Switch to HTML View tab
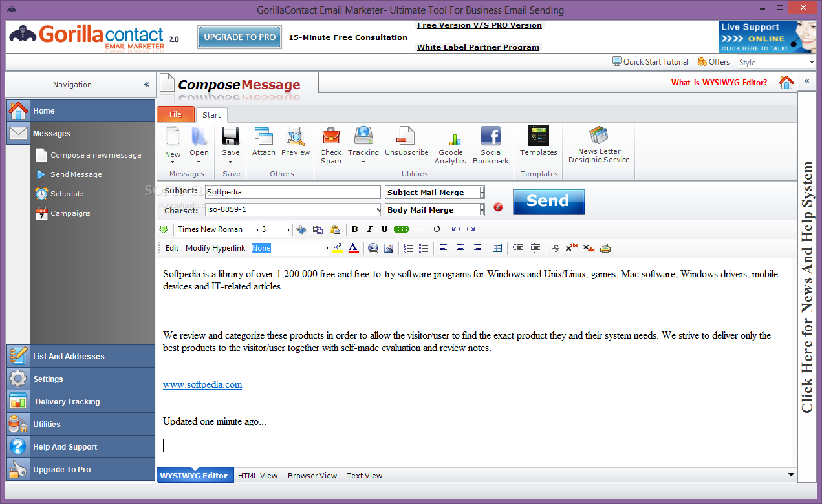This screenshot has width=822, height=504. (x=257, y=476)
